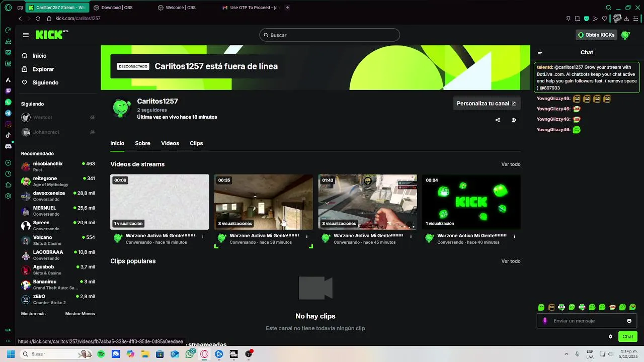Go to Explorar in the left navigation
The height and width of the screenshot is (362, 644).
click(43, 69)
